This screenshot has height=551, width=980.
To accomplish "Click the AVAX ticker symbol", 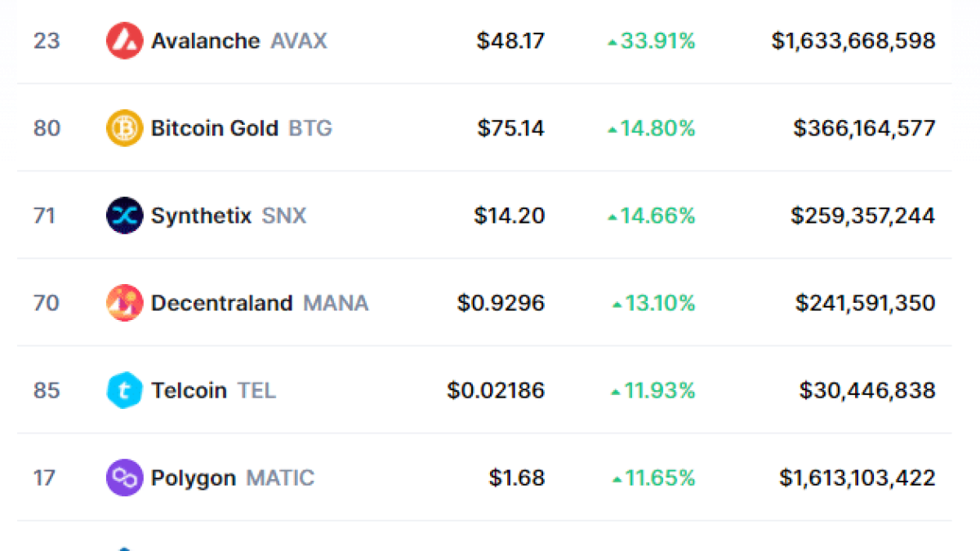I will pos(299,41).
